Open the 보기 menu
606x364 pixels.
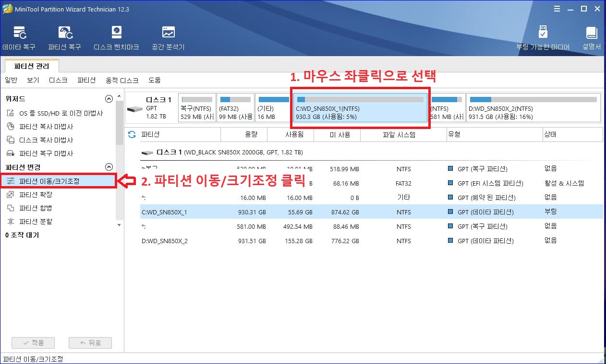click(x=33, y=80)
